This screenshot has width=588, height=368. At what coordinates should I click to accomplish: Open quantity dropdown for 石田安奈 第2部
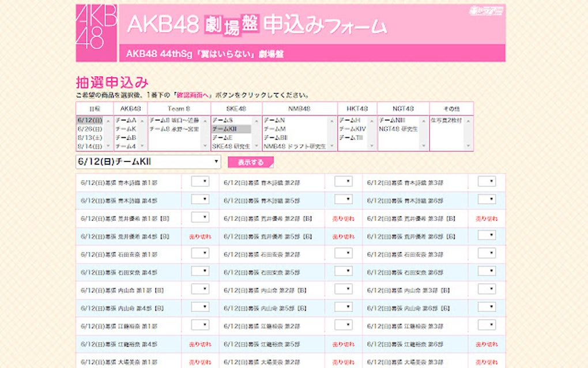point(342,252)
